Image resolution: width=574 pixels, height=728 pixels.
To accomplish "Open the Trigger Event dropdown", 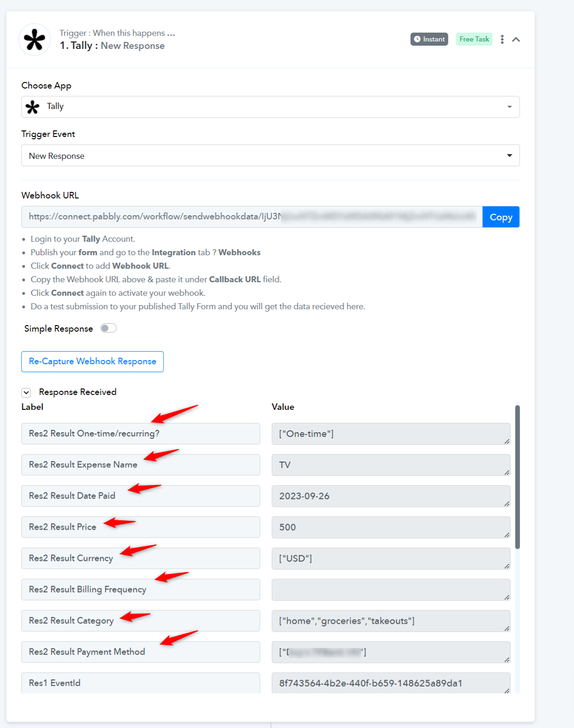I will (270, 155).
